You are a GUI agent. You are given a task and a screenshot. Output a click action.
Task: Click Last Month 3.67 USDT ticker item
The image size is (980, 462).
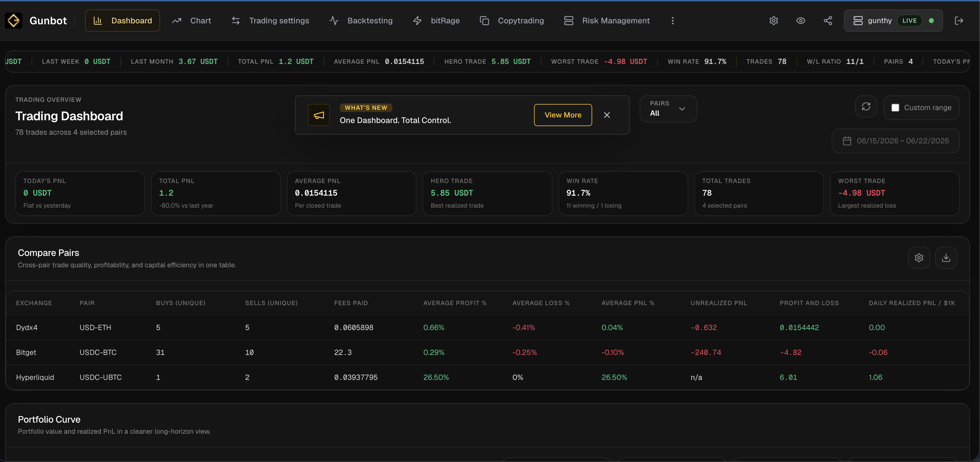pos(174,62)
